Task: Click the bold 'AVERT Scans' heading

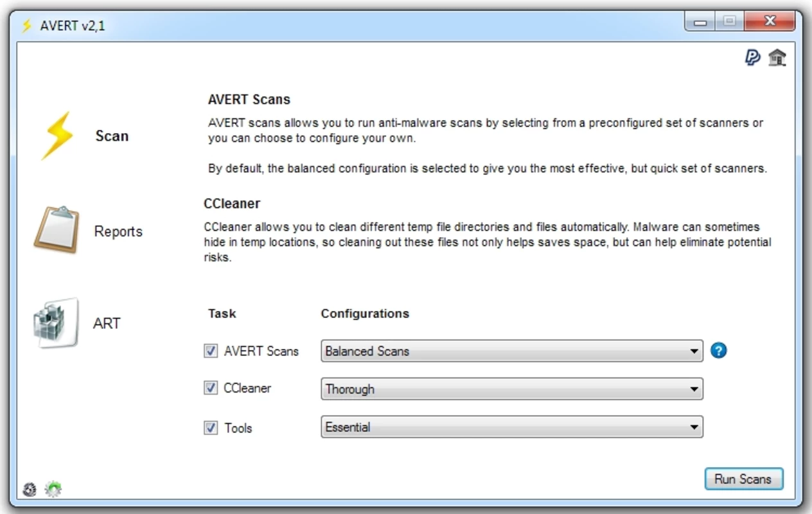Action: click(249, 100)
